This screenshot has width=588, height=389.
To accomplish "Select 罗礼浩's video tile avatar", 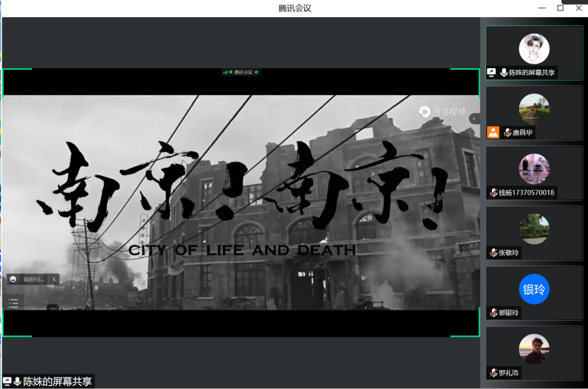I will pos(534,349).
